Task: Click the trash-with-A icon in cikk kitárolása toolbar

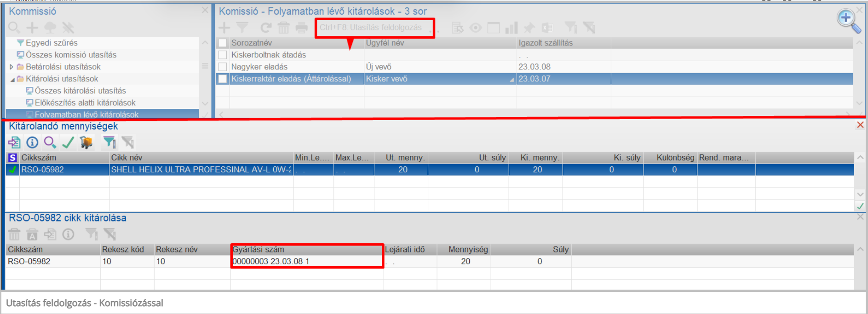Action: [x=32, y=234]
